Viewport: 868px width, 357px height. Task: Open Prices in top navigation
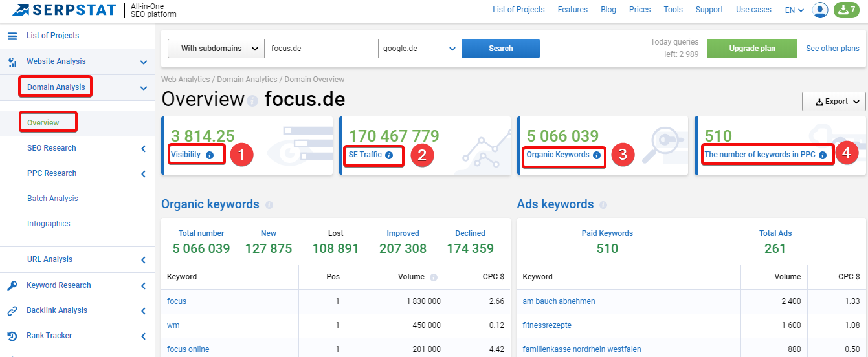[640, 10]
